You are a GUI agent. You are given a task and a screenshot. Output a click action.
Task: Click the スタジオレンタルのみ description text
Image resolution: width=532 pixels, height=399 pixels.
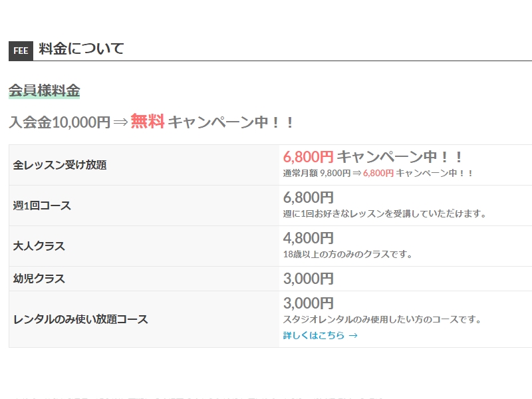(382, 319)
